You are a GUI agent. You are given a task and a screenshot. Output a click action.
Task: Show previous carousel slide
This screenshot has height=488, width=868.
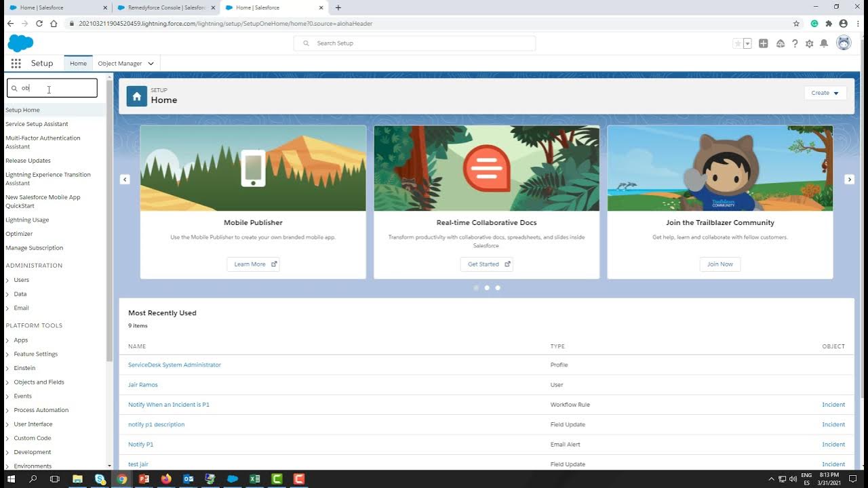tap(125, 179)
